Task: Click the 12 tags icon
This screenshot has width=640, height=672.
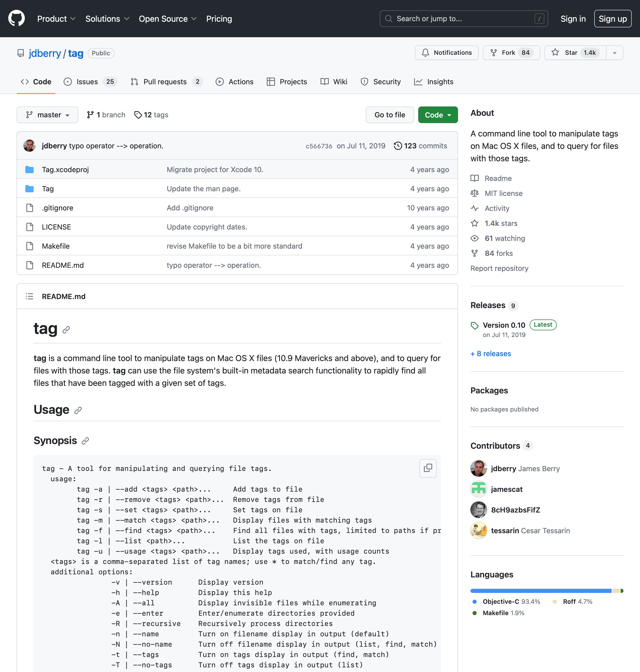Action: coord(138,114)
